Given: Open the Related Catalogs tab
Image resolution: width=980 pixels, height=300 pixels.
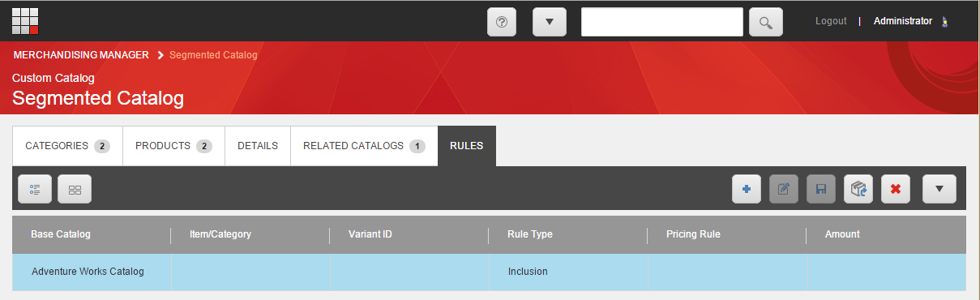Looking at the screenshot, I should point(364,146).
